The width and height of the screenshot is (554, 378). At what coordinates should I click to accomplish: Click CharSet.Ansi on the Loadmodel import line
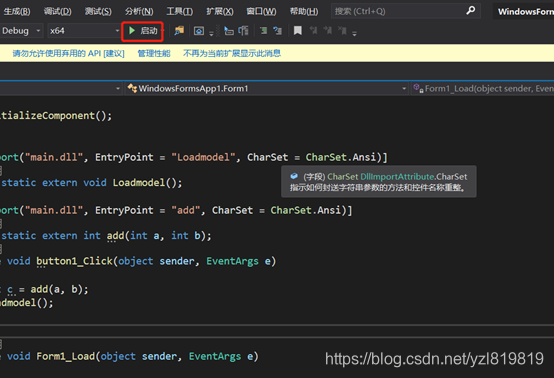(341, 157)
